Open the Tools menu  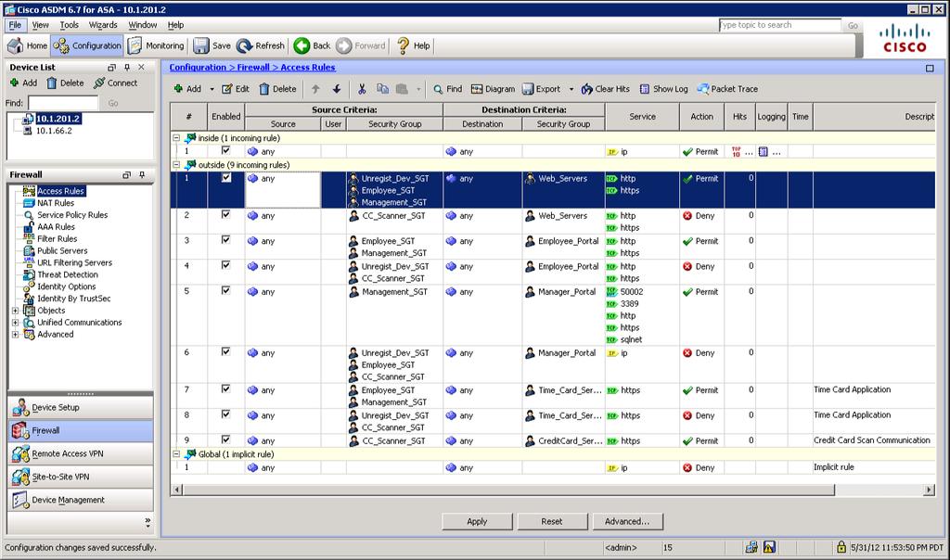click(x=69, y=25)
